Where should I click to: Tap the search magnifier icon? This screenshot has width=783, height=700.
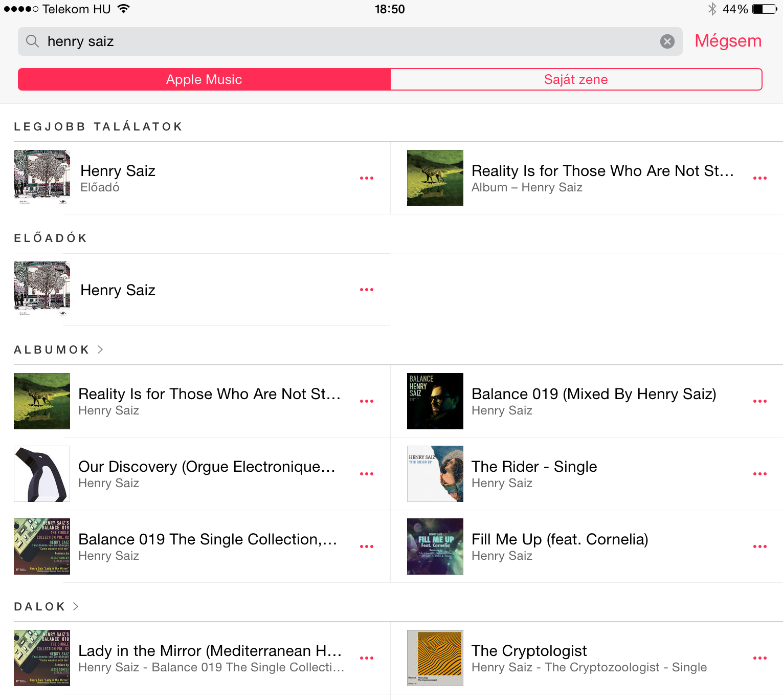32,41
